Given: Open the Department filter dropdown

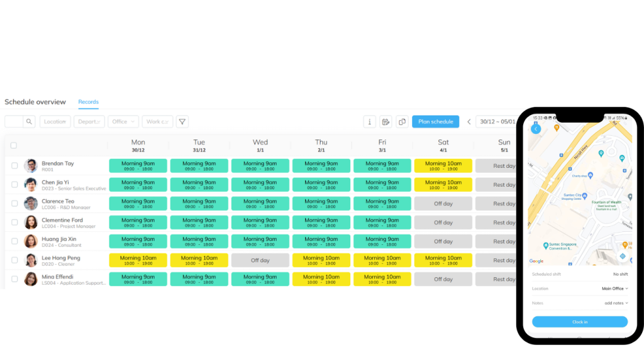Looking at the screenshot, I should [x=89, y=121].
